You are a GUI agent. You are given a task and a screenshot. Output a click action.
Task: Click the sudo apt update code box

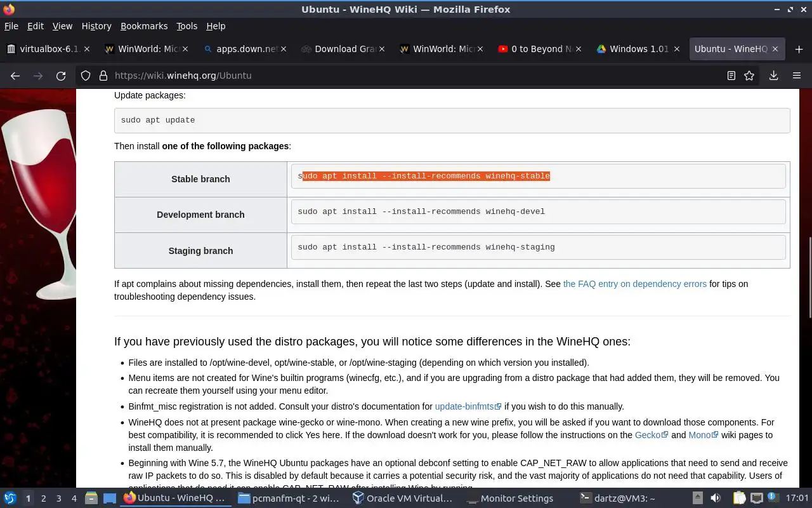452,120
